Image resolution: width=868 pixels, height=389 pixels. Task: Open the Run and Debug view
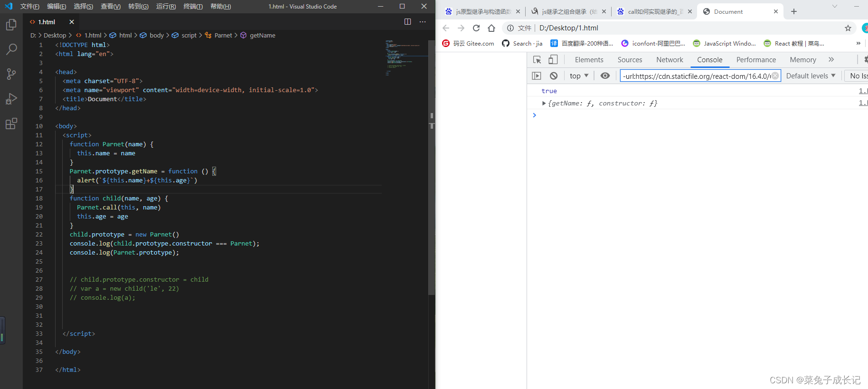coord(11,99)
